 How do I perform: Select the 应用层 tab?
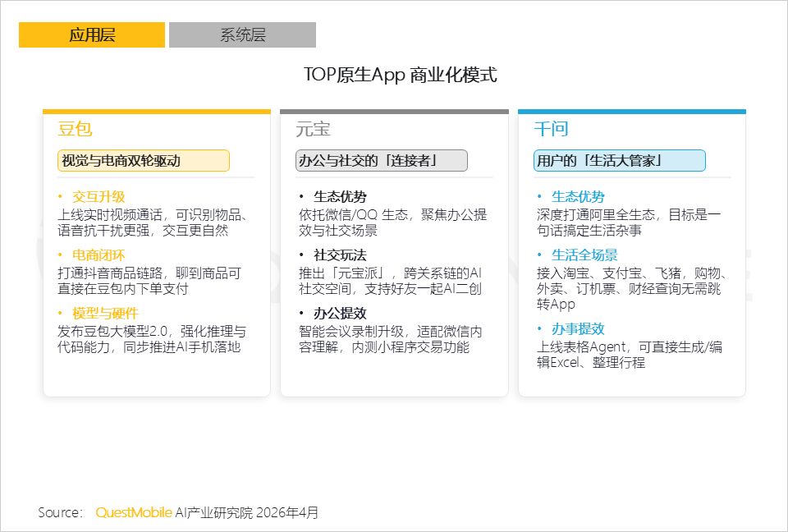92,34
